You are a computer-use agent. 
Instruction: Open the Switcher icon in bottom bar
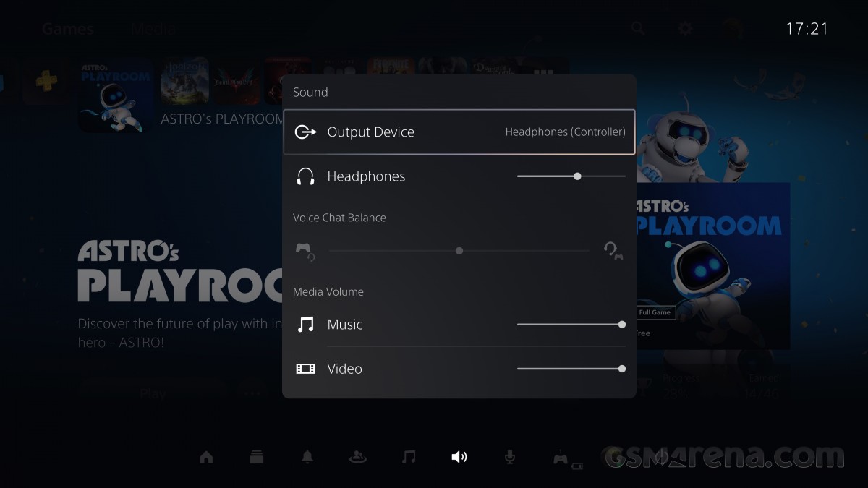(x=257, y=457)
